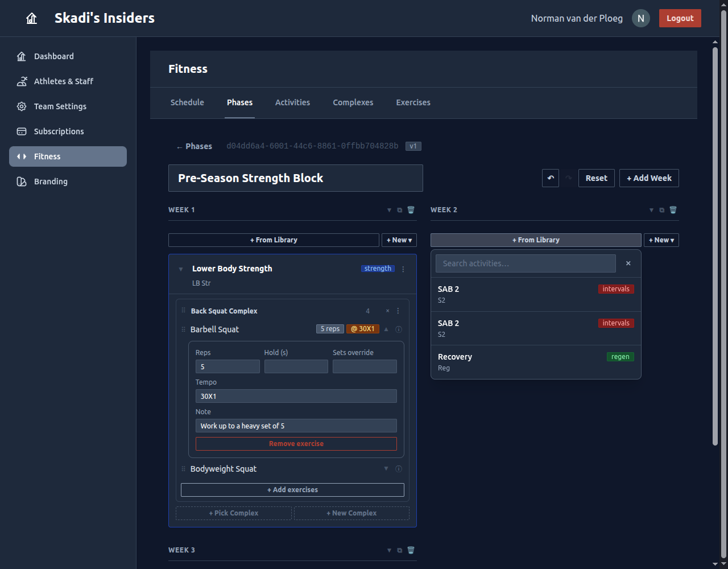Open Week 2's + New dropdown
This screenshot has height=569, width=728.
point(661,240)
